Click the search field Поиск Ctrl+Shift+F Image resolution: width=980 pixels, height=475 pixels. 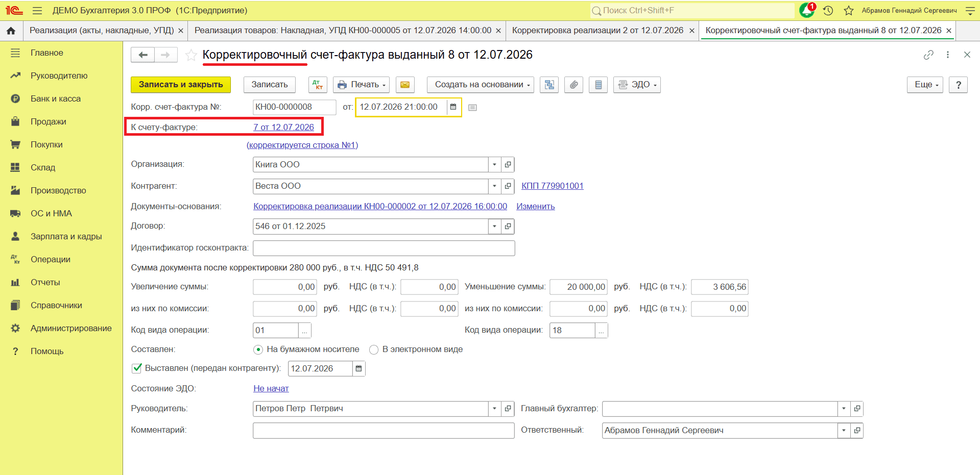(692, 10)
